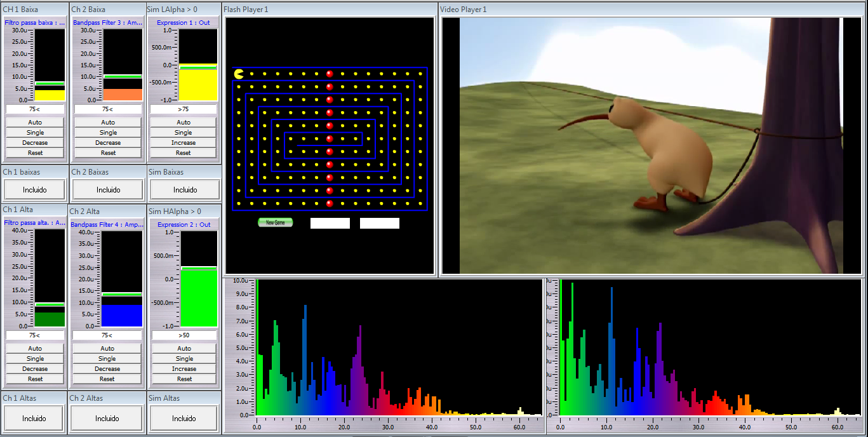Click Increase in the Sim LAlpha panel
Viewport: 868px width, 437px height.
pyautogui.click(x=184, y=142)
